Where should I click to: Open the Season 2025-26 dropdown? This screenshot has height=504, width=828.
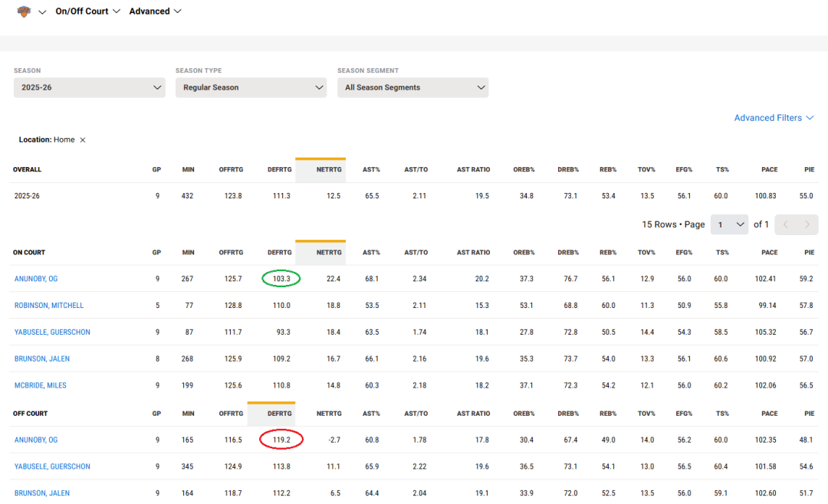point(89,87)
